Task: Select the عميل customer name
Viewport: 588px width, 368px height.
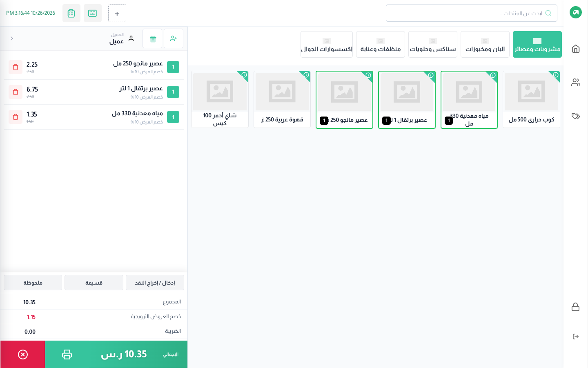Action: [116, 41]
